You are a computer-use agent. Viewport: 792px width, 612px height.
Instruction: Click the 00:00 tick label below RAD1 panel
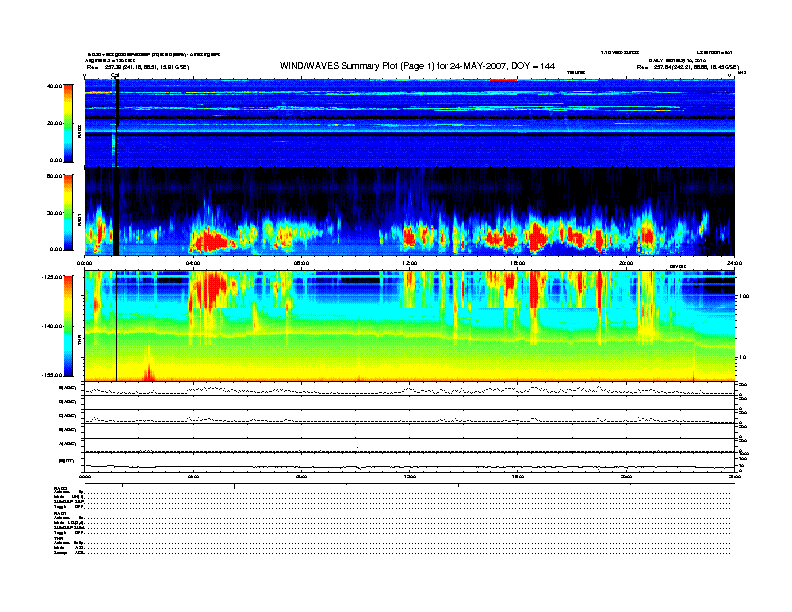84,263
